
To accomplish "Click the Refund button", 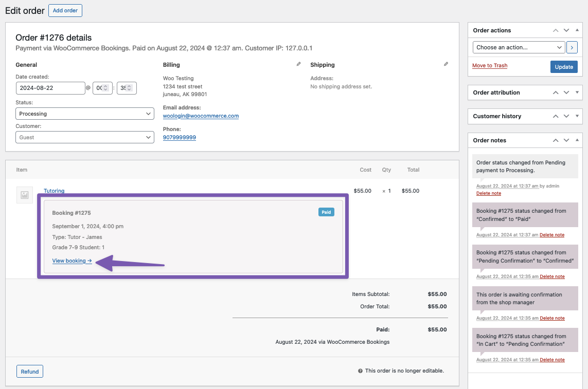I will 29,371.
